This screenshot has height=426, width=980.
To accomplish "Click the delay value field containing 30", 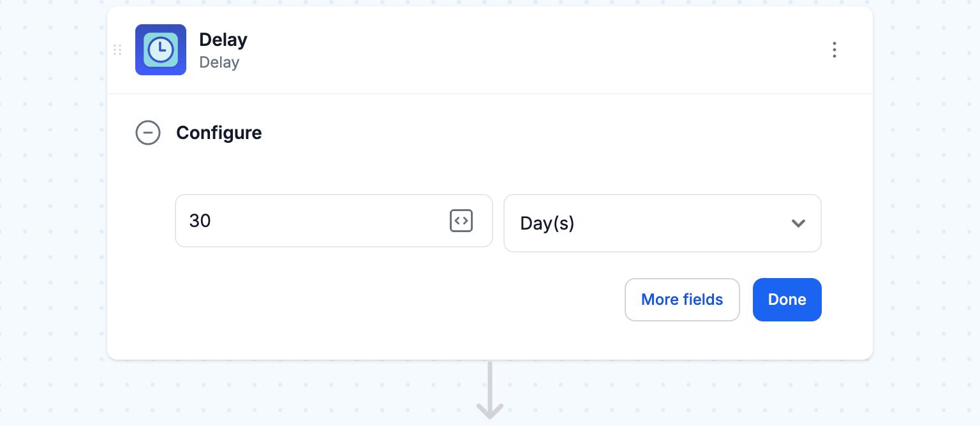I will pyautogui.click(x=334, y=221).
